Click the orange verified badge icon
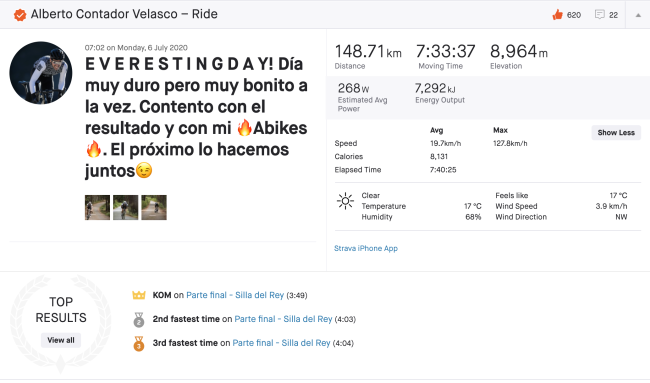650x383 pixels. coord(19,15)
